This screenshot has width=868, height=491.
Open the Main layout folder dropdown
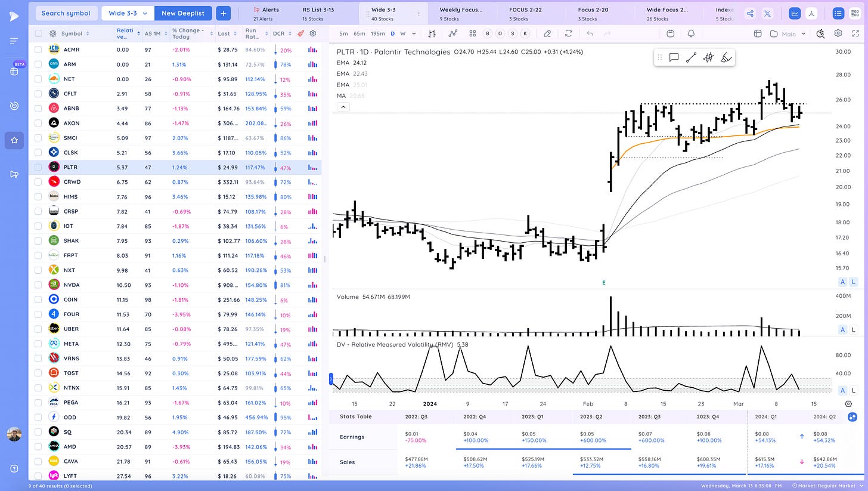click(788, 33)
